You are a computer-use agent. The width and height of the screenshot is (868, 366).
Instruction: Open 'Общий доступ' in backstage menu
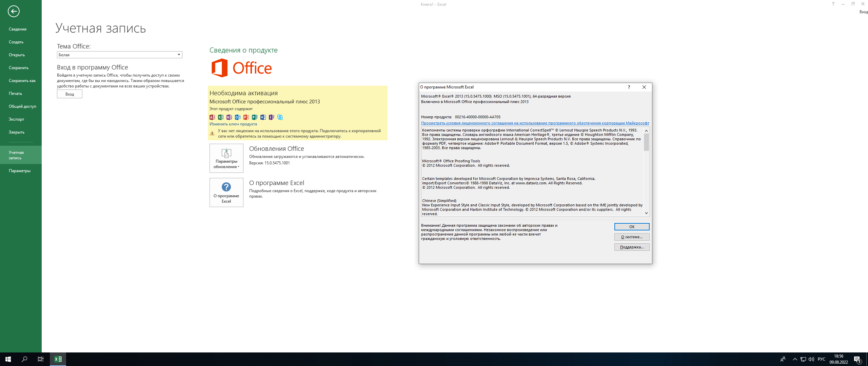tap(21, 106)
